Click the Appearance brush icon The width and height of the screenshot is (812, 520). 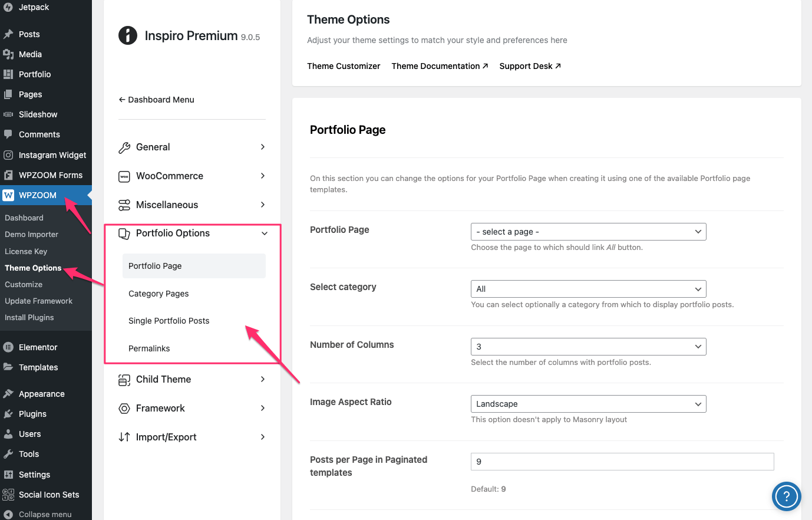pos(8,394)
